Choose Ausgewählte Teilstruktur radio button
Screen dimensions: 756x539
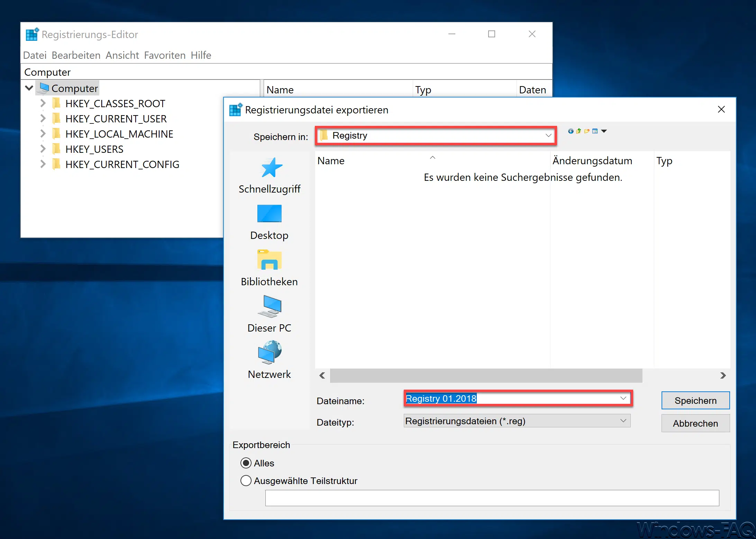tap(246, 481)
